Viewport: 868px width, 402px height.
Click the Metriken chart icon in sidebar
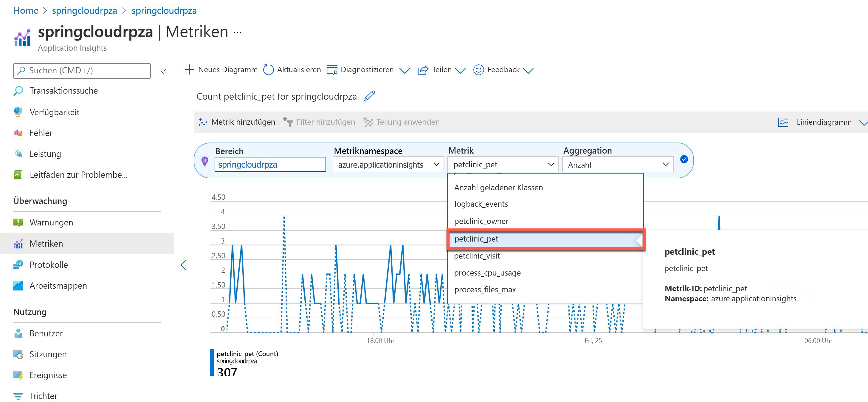pyautogui.click(x=18, y=243)
